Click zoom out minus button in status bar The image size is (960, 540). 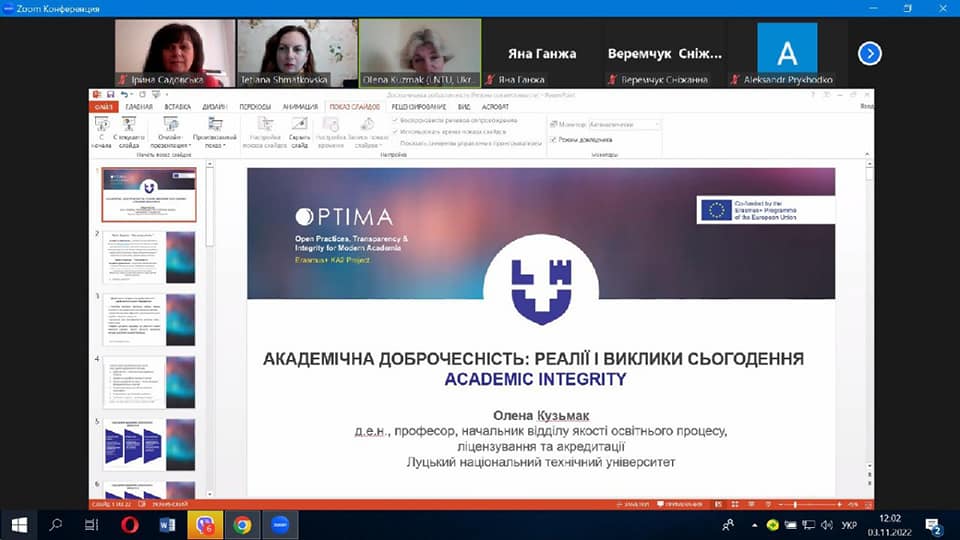[x=780, y=504]
